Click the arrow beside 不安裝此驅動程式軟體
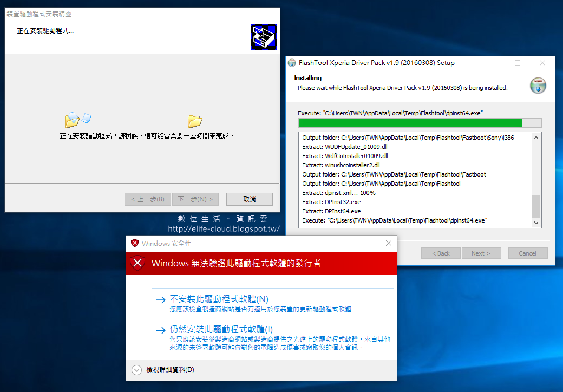 (x=160, y=300)
